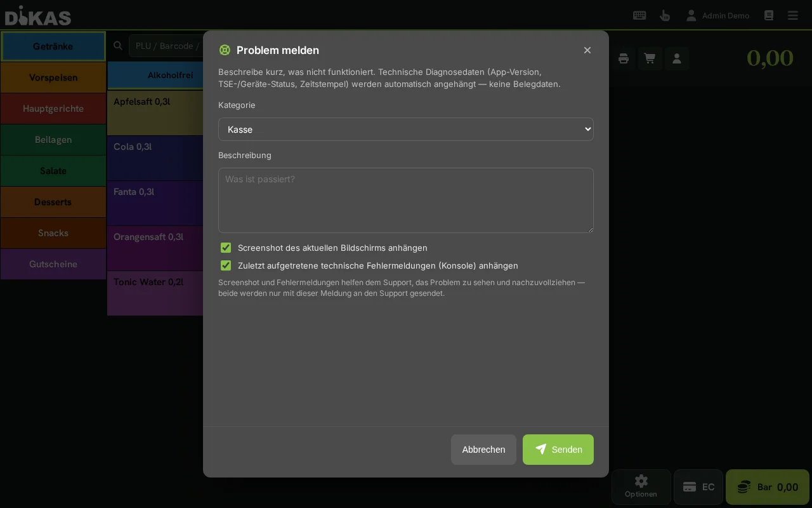
Task: Add Cola 0,3l to order
Action: (155, 157)
